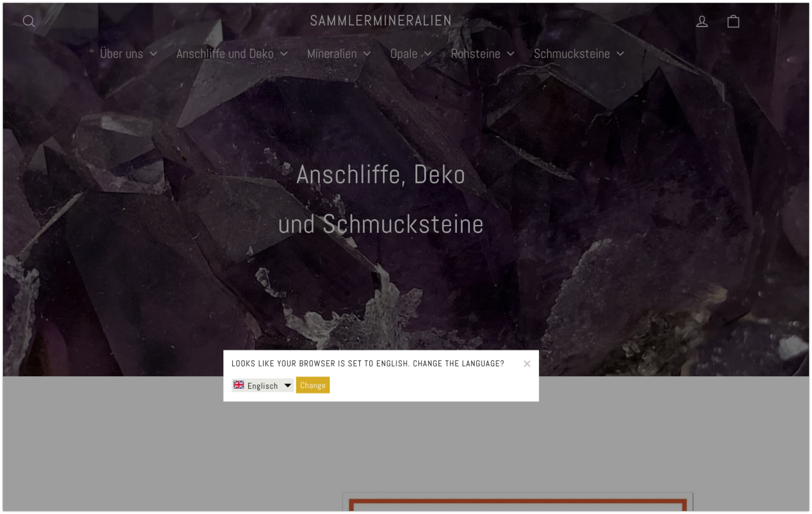Open the Mineralien menu item
812x514 pixels.
(x=332, y=54)
